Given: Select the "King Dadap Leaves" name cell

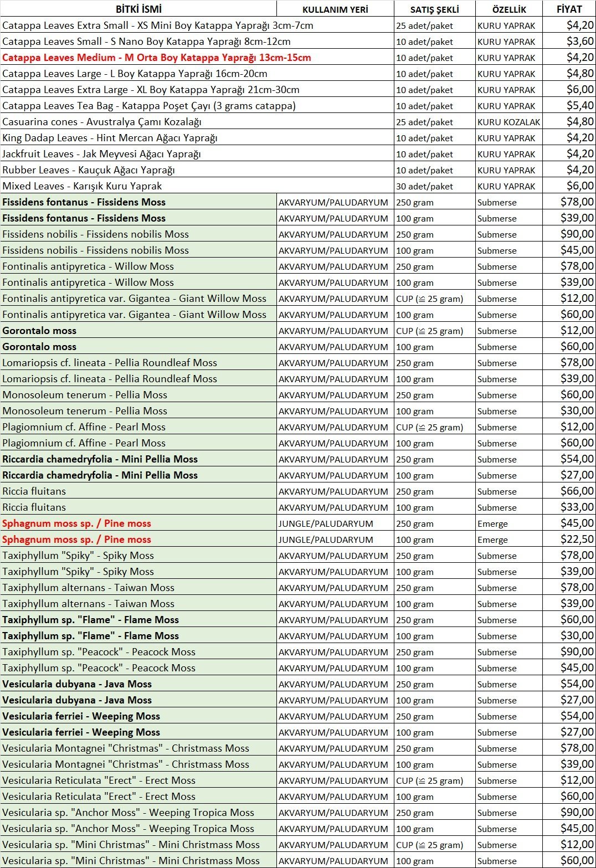Looking at the screenshot, I should pos(110,138).
